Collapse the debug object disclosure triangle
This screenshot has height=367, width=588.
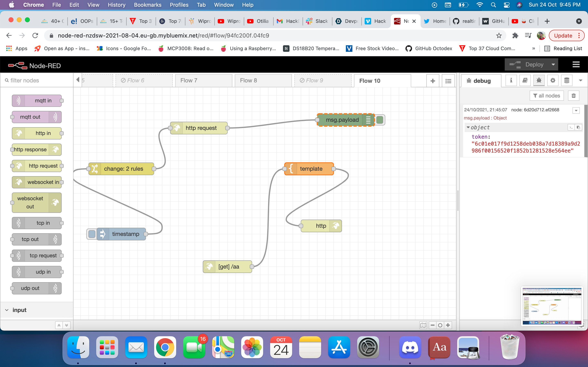coord(468,127)
